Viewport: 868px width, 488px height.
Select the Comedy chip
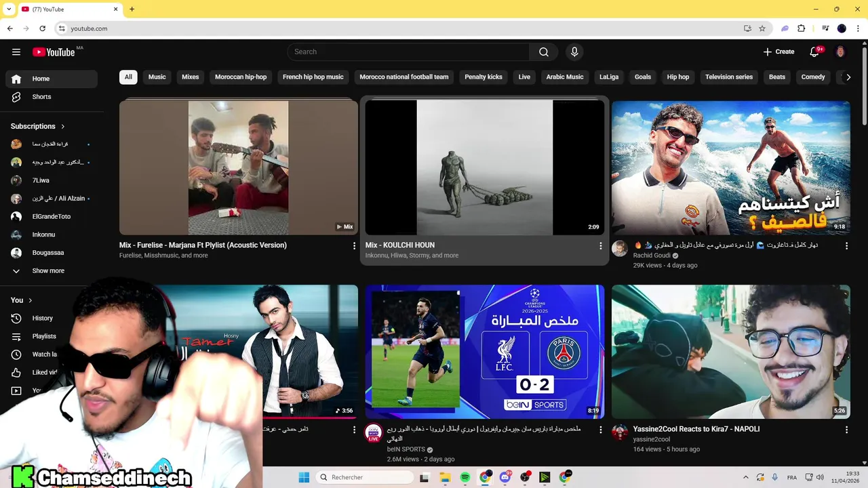pyautogui.click(x=813, y=77)
